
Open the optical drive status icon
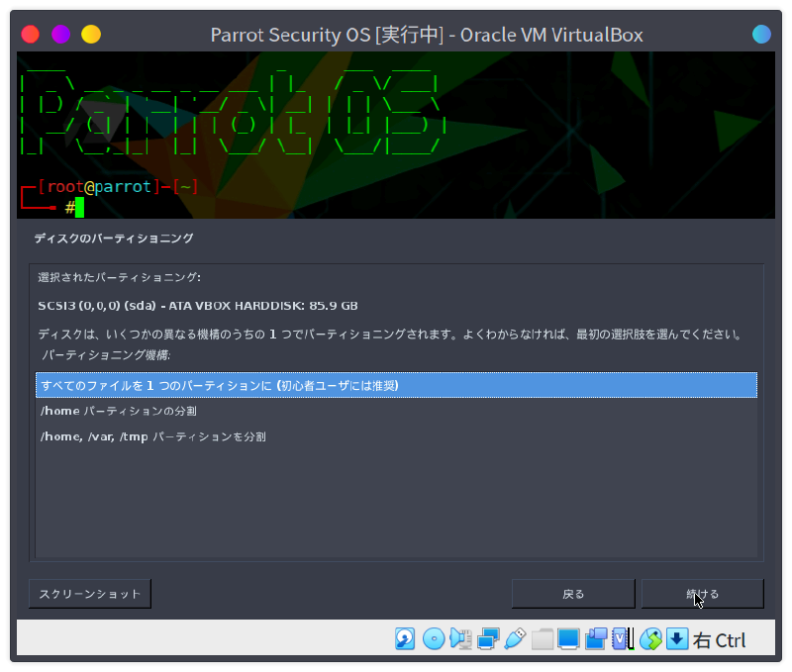coord(433,638)
